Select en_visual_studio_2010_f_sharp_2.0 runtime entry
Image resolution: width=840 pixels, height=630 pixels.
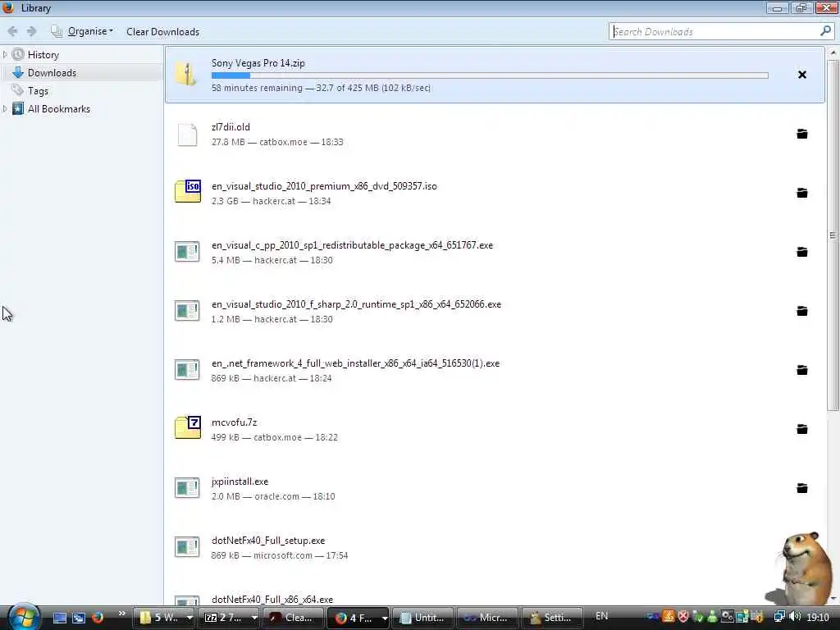click(x=495, y=311)
